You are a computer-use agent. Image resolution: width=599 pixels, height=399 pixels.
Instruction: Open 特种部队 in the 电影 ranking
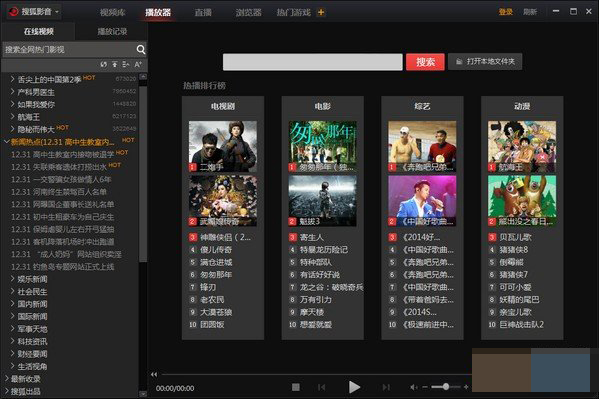tap(316, 262)
